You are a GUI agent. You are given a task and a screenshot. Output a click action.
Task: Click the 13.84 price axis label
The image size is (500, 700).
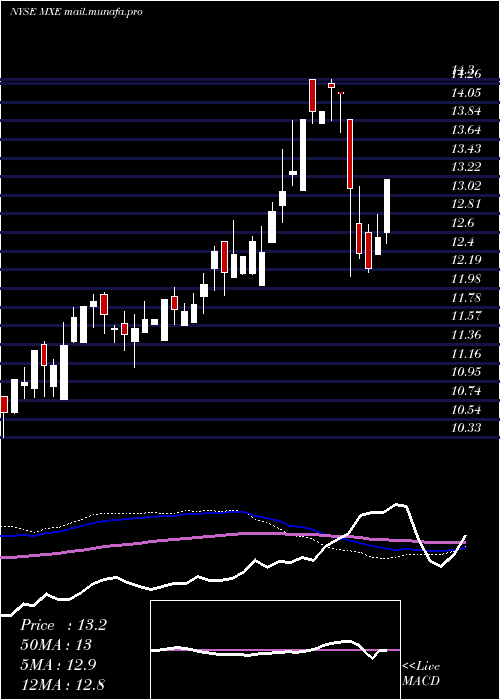(x=466, y=111)
